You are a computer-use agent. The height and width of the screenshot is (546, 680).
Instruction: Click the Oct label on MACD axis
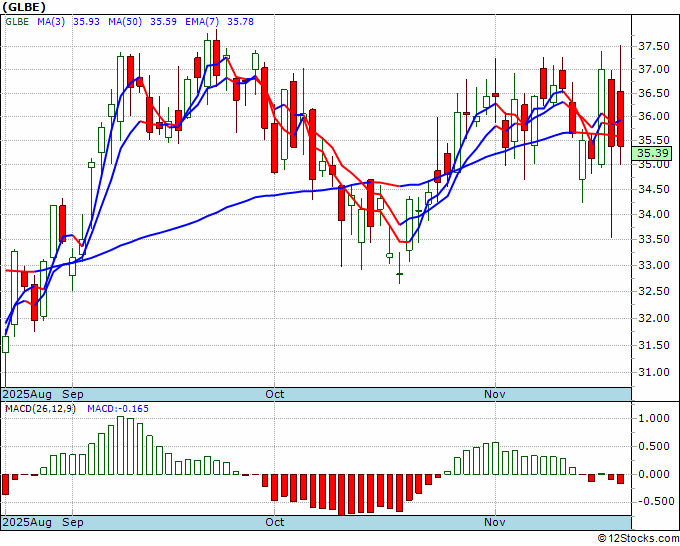pyautogui.click(x=275, y=522)
